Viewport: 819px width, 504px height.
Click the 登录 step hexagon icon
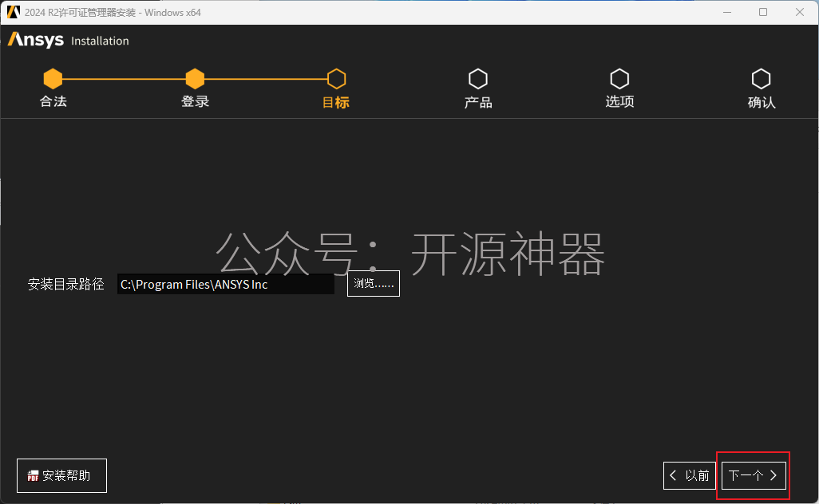tap(195, 79)
